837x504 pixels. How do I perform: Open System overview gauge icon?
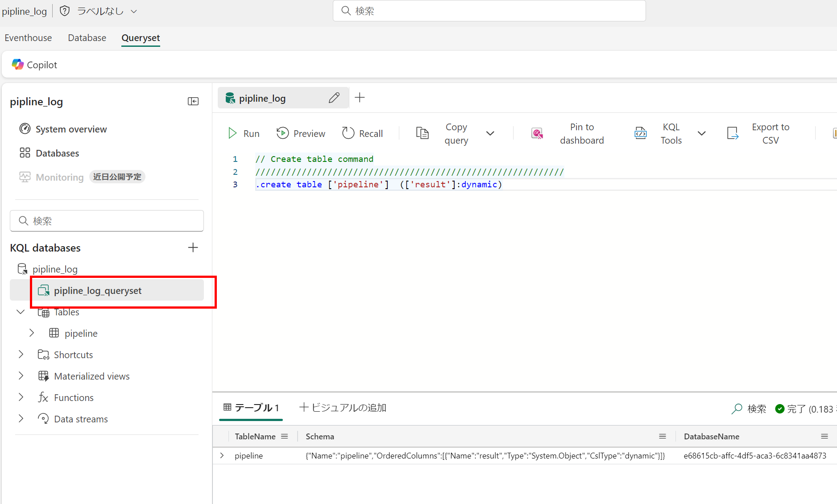(x=25, y=129)
